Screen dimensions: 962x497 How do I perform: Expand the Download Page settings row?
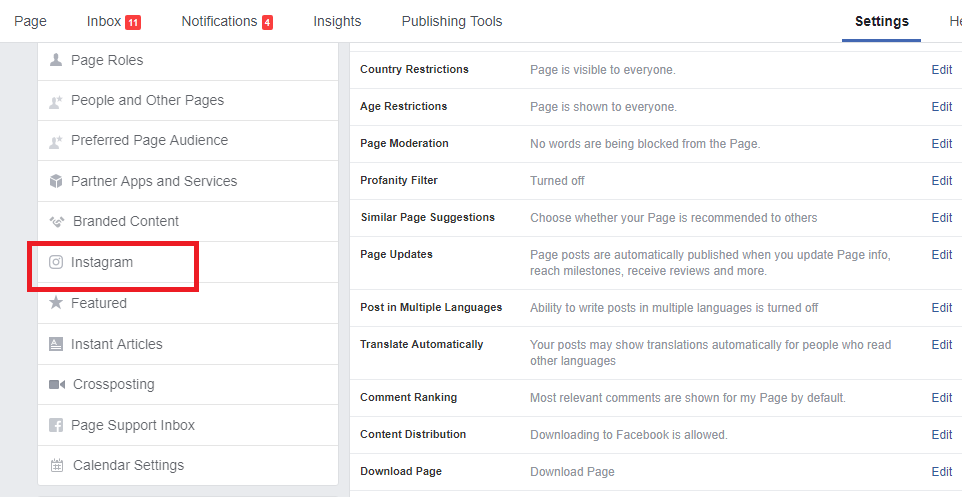pyautogui.click(x=655, y=471)
